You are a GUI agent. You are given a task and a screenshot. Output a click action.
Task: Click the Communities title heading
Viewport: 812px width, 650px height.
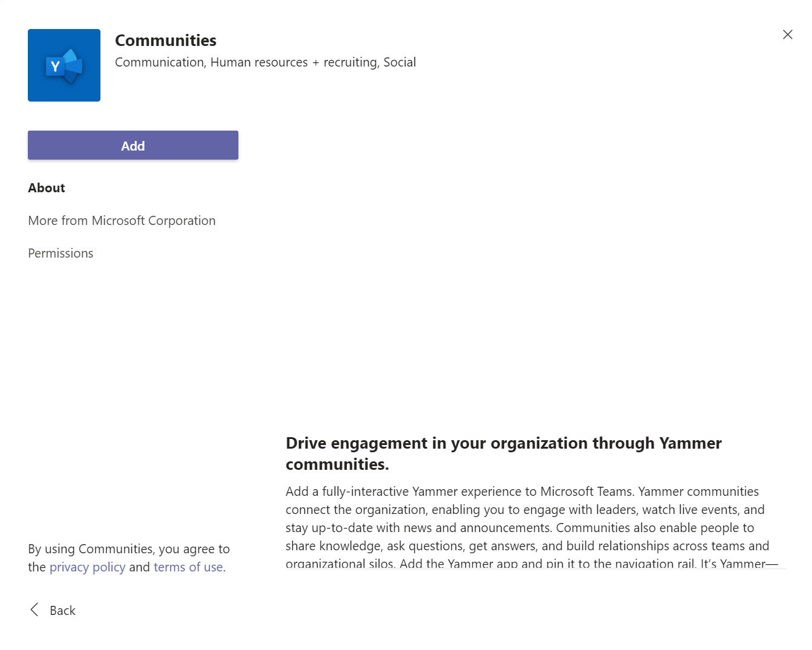pos(165,40)
